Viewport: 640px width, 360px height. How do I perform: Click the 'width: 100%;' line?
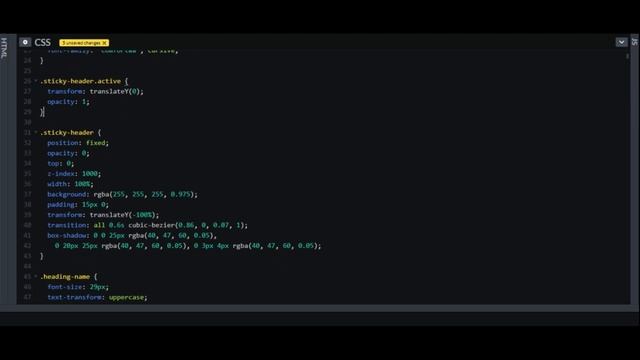(x=70, y=184)
